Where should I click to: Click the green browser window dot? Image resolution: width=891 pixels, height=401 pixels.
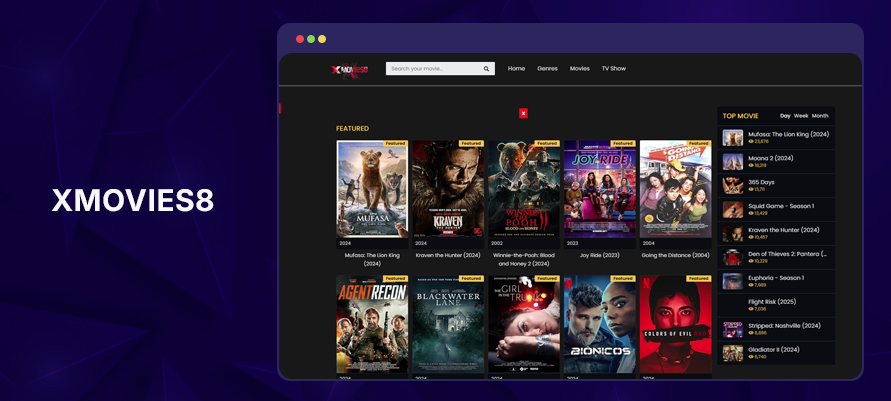311,39
